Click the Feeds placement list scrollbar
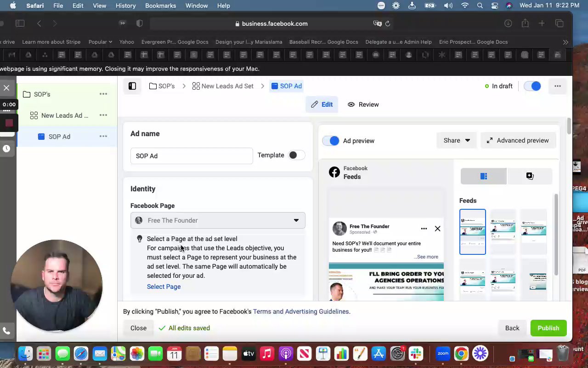 point(556,235)
